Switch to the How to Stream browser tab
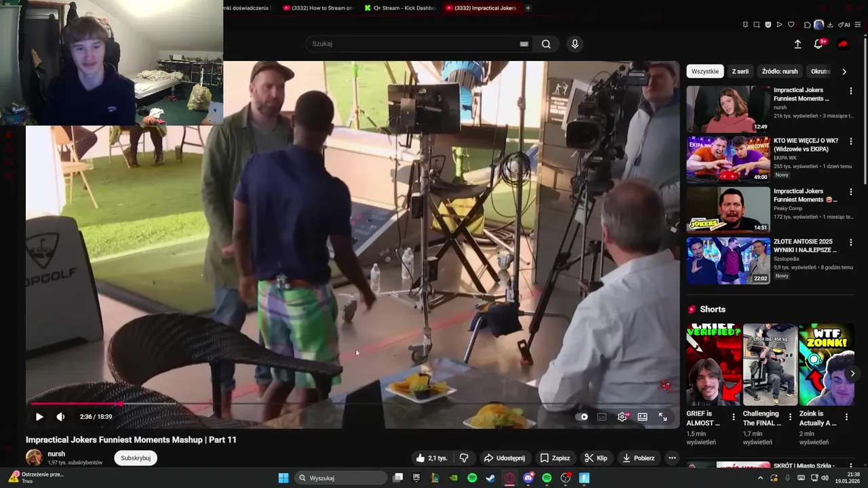Viewport: 868px width, 488px height. click(317, 8)
